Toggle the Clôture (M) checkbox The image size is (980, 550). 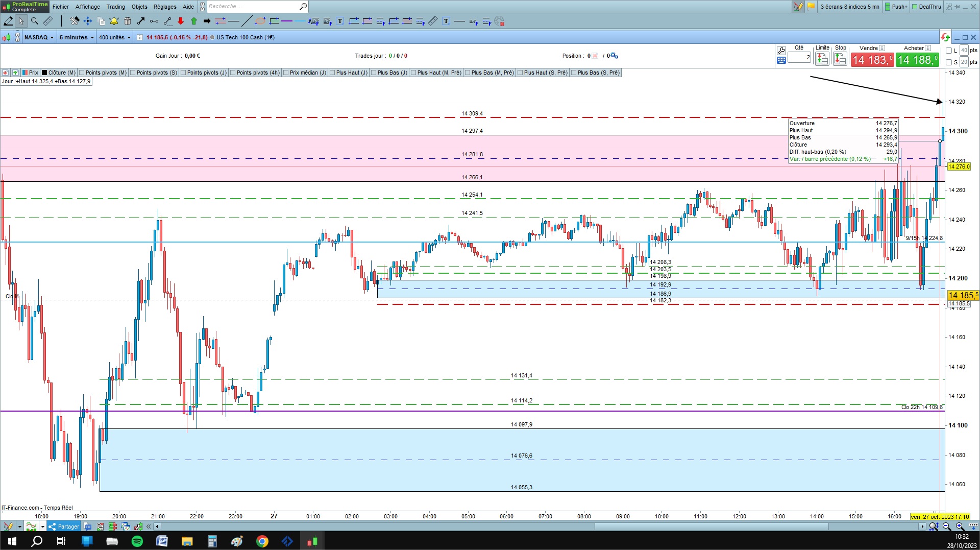[x=44, y=73]
